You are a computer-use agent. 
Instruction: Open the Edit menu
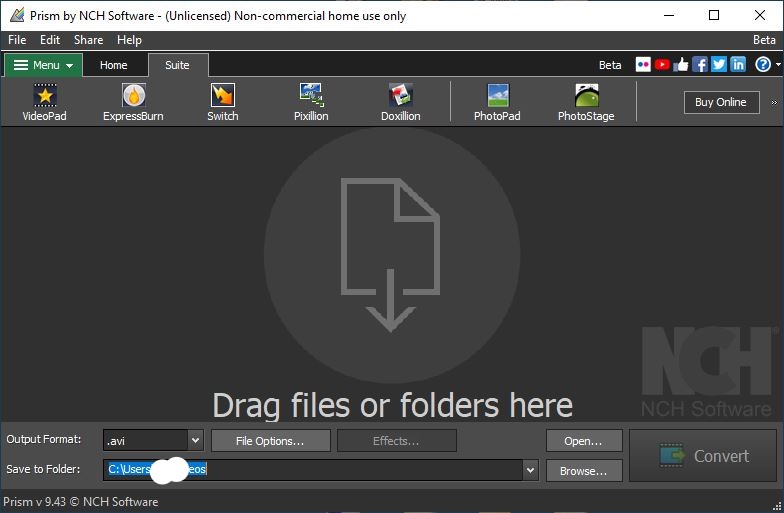tap(50, 40)
